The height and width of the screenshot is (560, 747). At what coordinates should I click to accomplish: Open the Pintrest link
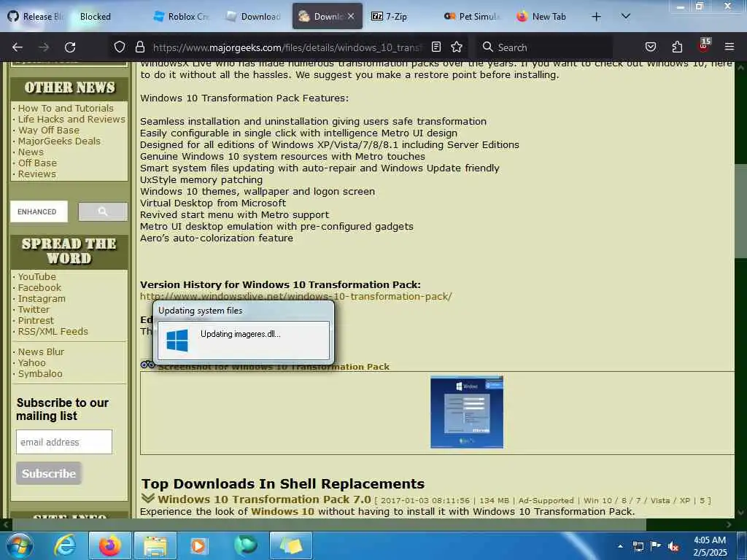click(x=36, y=321)
